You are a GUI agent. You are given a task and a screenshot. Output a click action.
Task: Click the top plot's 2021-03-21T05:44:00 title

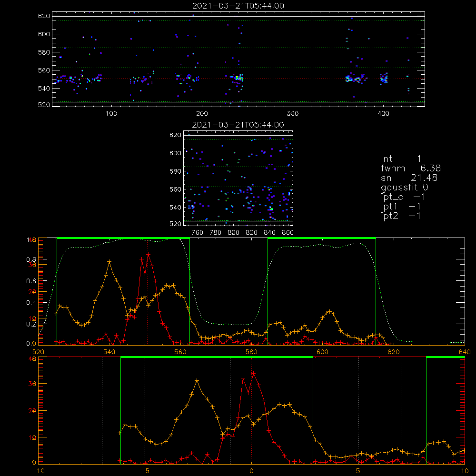(x=238, y=6)
